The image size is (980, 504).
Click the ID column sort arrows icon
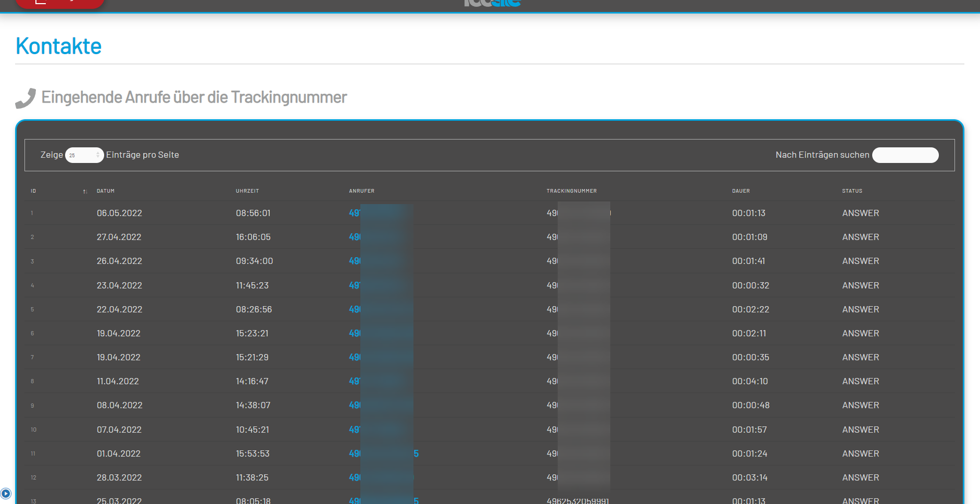(85, 192)
